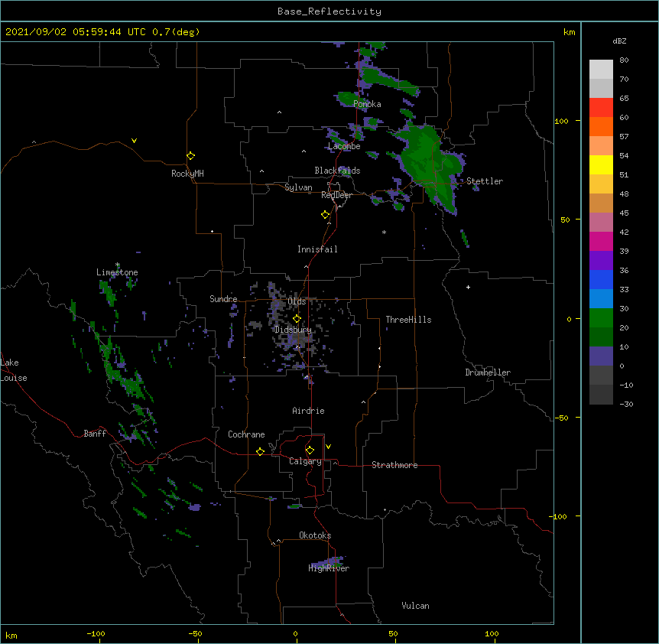Select the Cochrane label
The image size is (659, 644).
coord(246,434)
